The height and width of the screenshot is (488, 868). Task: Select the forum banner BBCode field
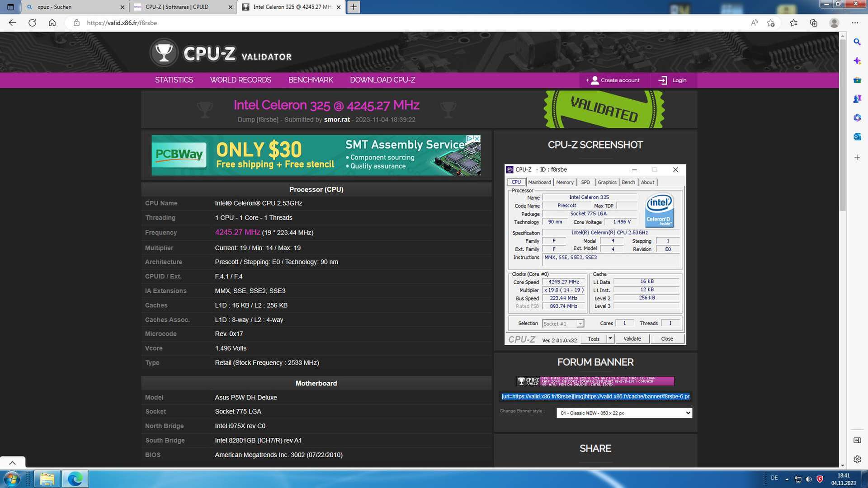595,396
